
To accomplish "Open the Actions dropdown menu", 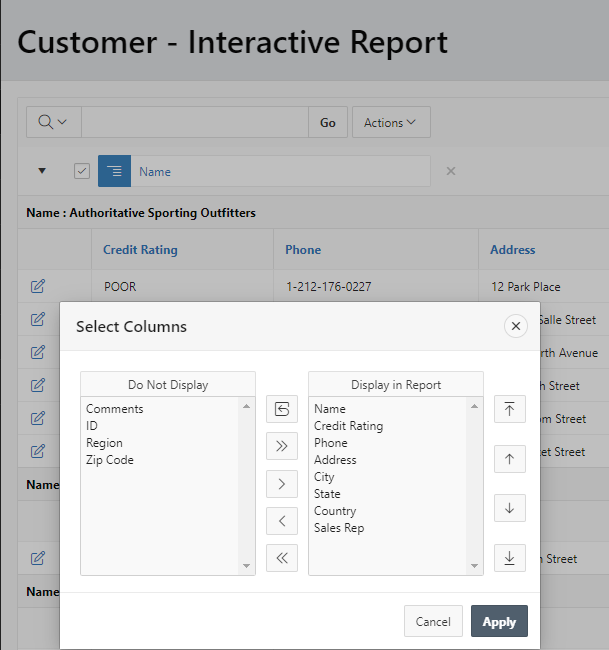I will (391, 122).
